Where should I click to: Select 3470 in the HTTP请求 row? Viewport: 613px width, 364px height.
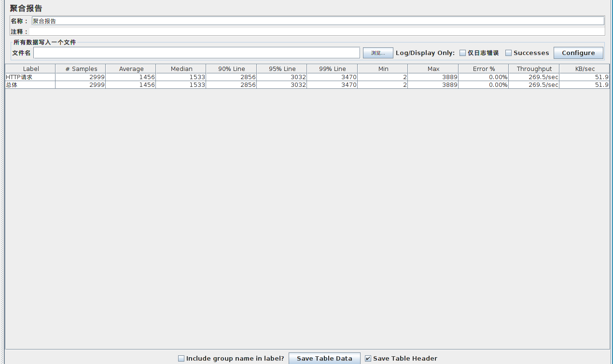[x=332, y=77]
